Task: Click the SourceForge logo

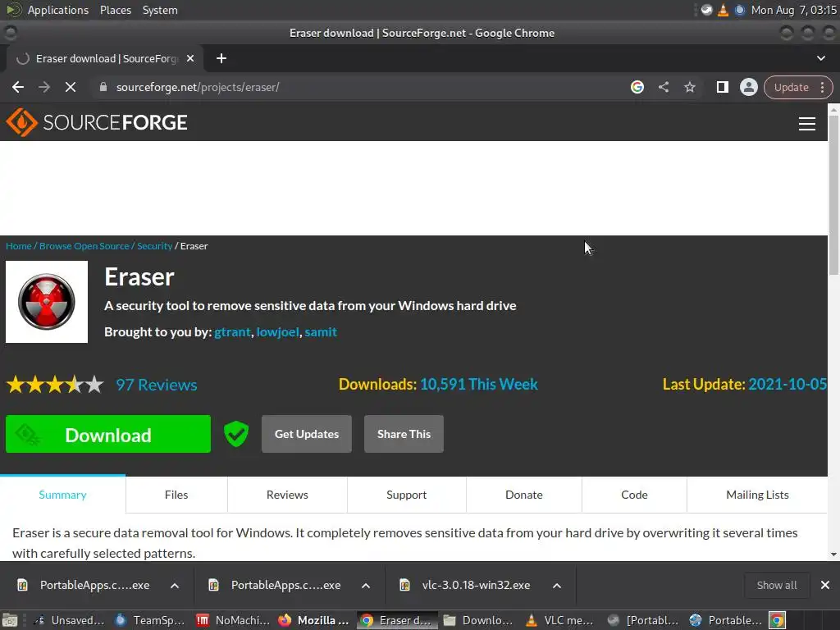Action: pyautogui.click(x=97, y=123)
